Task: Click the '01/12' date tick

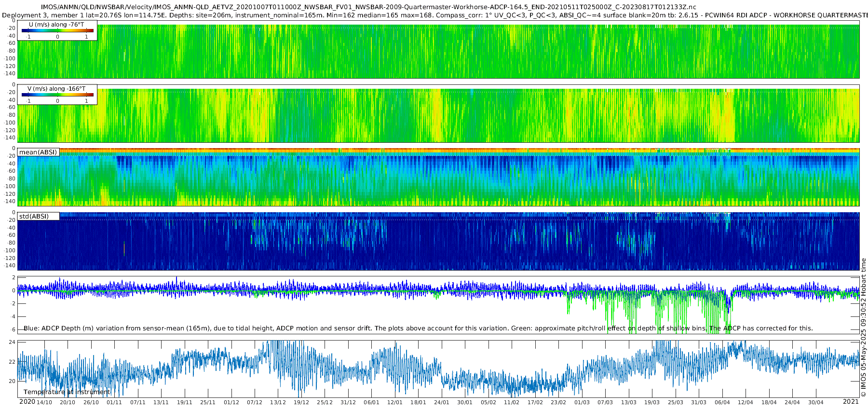Action: point(231,402)
